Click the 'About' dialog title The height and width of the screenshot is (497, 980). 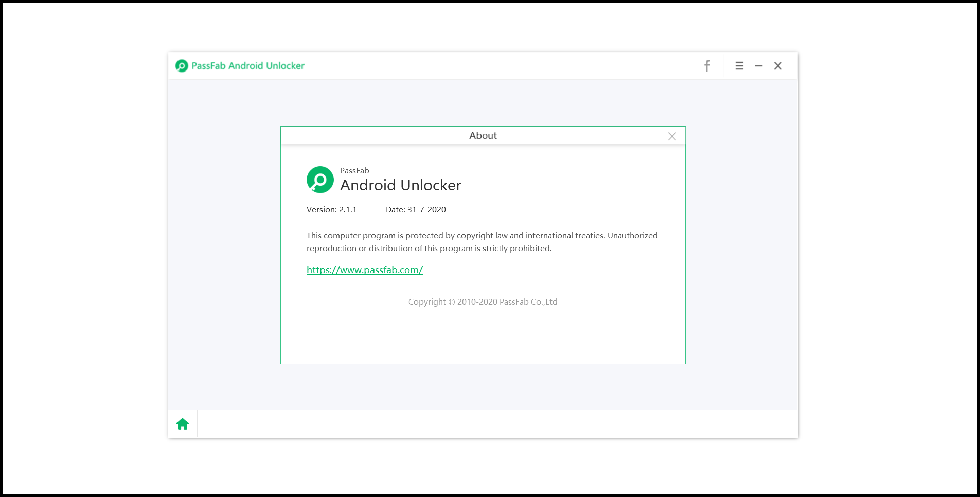click(x=483, y=136)
